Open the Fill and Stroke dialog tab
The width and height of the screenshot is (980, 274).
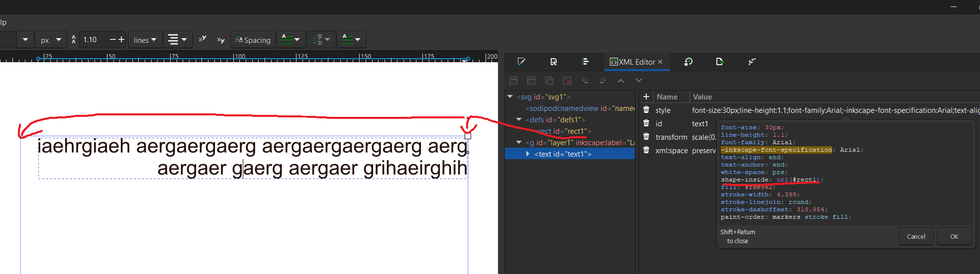point(521,62)
